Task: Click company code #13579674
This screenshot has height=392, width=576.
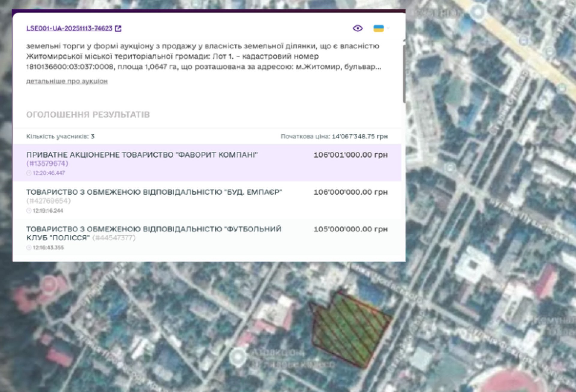Action: click(47, 163)
